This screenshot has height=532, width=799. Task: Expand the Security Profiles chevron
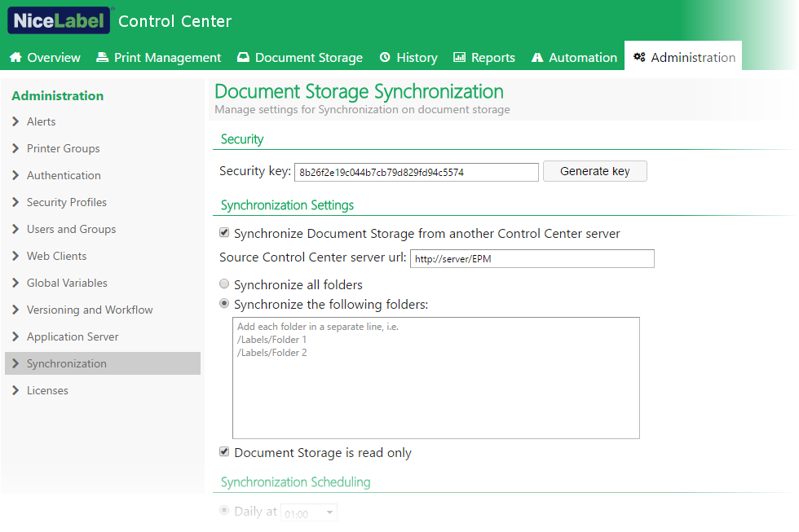pos(15,202)
